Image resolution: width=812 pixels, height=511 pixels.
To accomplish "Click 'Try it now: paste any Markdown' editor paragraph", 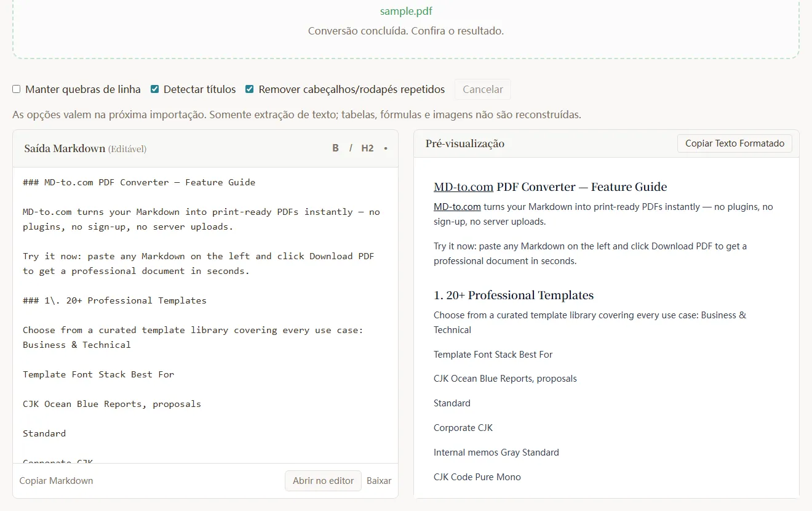I will (x=198, y=264).
